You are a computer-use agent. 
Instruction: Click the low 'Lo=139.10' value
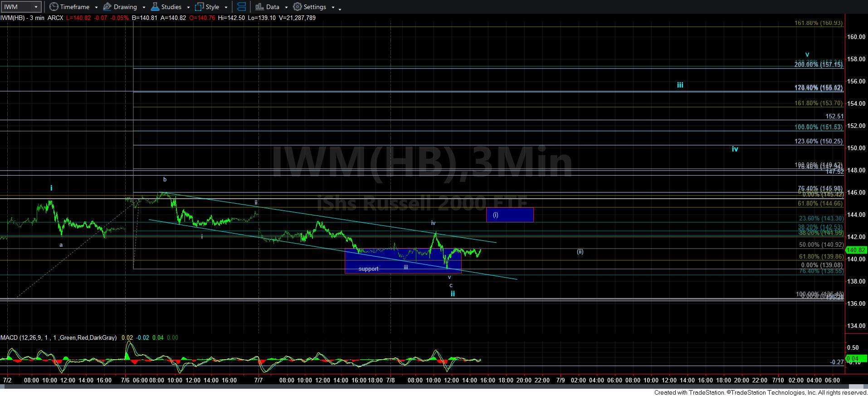click(x=261, y=18)
